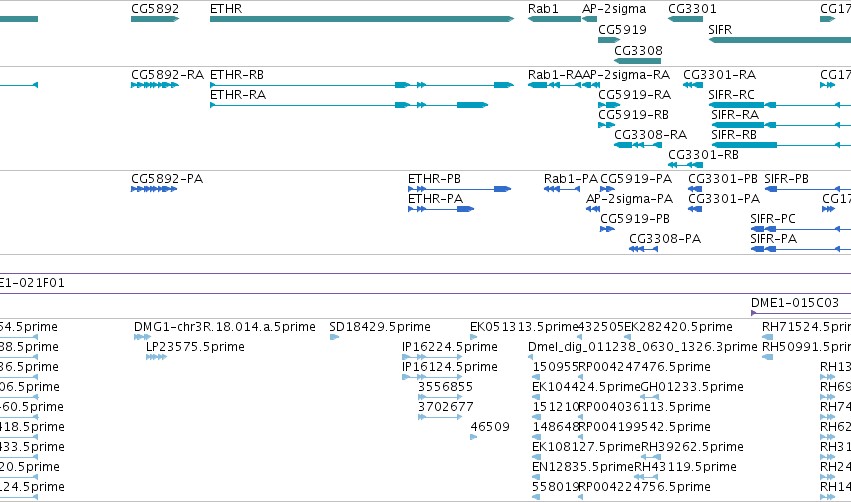851x502 pixels.
Task: Select the Rab1-RA transcript
Action: [554, 85]
